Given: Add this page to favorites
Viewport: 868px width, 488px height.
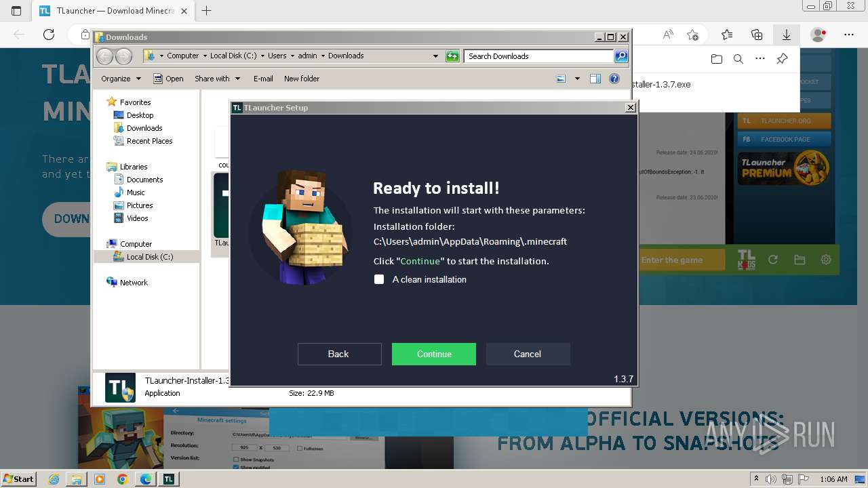Looking at the screenshot, I should tap(692, 35).
